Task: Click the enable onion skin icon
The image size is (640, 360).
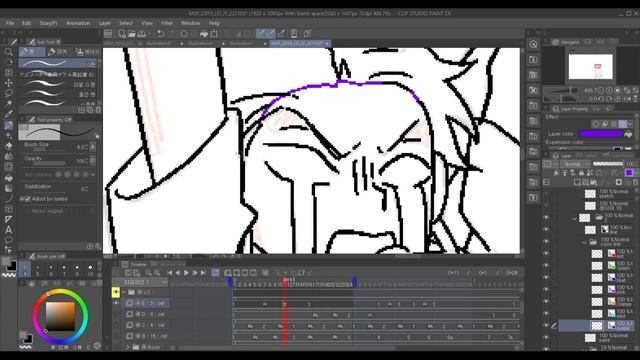Action: 265,273
